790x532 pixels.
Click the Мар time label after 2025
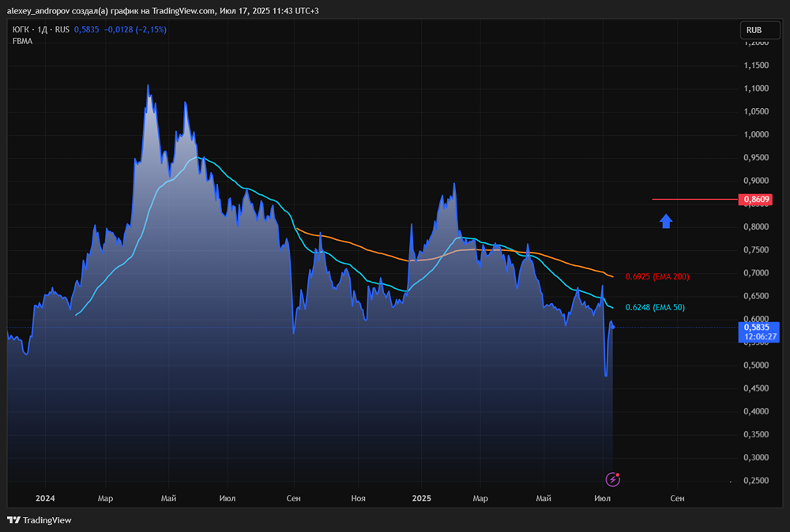(x=480, y=498)
